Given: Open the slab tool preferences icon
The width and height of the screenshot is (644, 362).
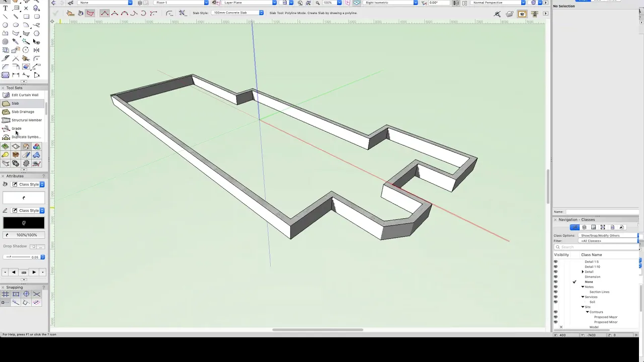Looking at the screenshot, I should coord(183,13).
